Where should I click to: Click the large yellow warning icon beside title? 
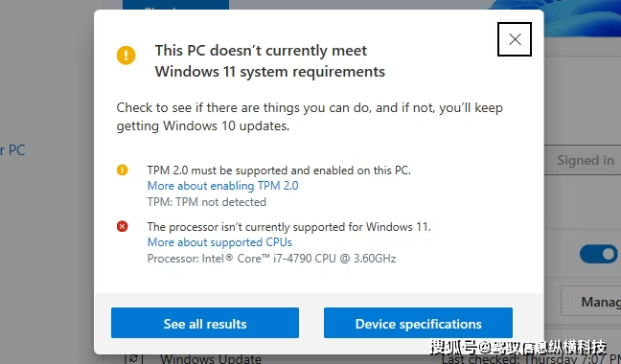(126, 55)
